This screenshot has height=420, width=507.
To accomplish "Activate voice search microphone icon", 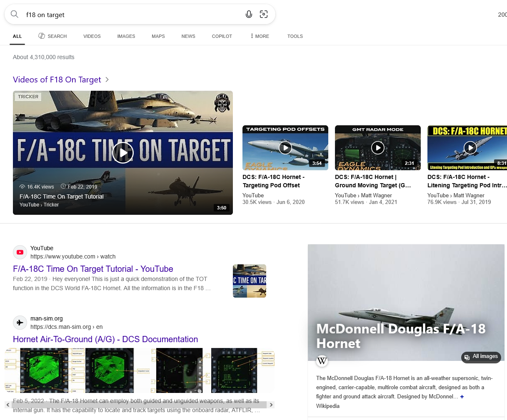I will (249, 15).
